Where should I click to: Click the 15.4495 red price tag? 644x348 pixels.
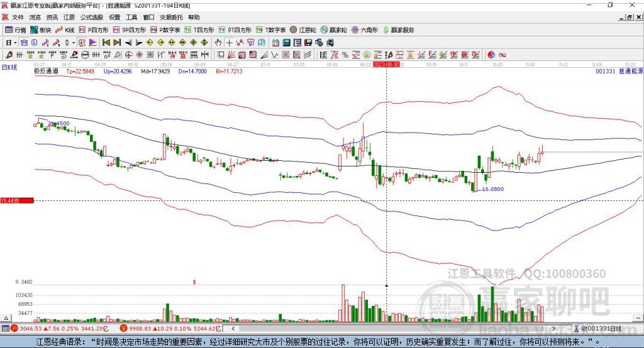[x=17, y=200]
